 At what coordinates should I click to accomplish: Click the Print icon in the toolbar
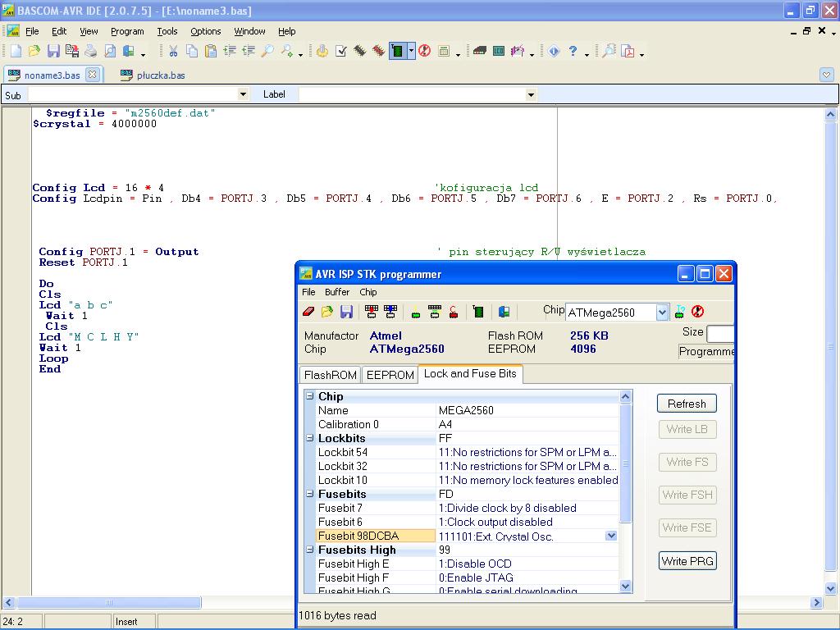pyautogui.click(x=91, y=52)
